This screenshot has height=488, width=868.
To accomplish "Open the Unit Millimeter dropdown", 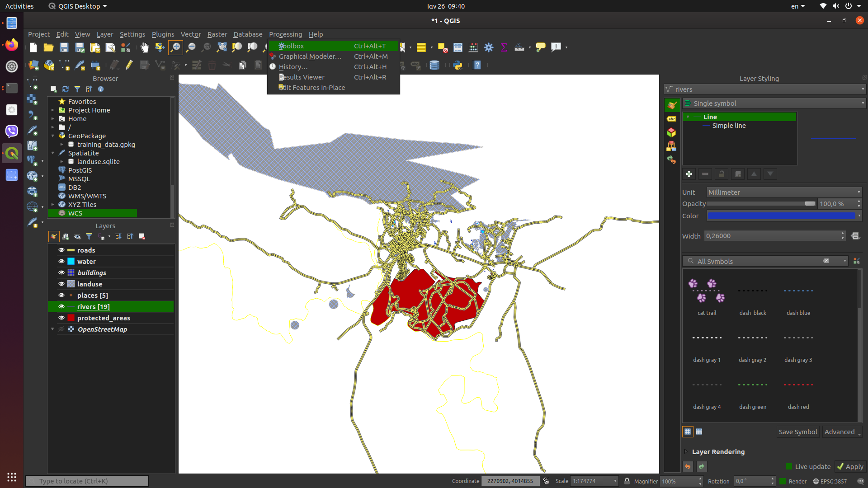I will [x=784, y=192].
